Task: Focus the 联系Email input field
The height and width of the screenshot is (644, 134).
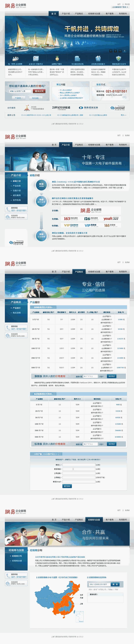Action: [x=79, y=481]
